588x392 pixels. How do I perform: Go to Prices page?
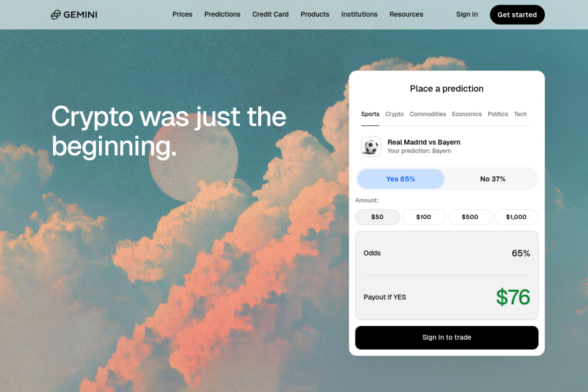[x=182, y=14]
